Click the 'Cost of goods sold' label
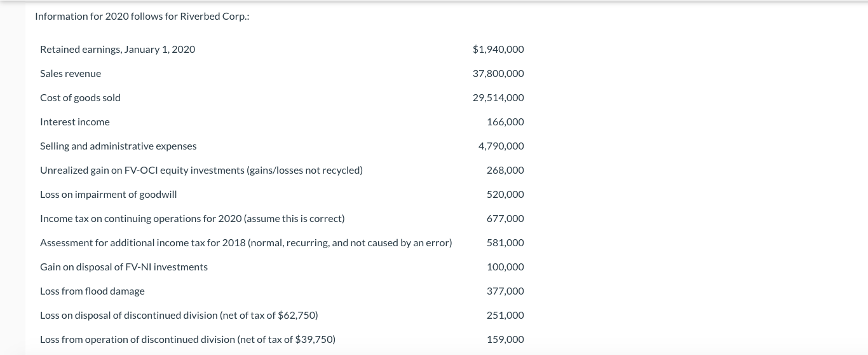 (80, 98)
